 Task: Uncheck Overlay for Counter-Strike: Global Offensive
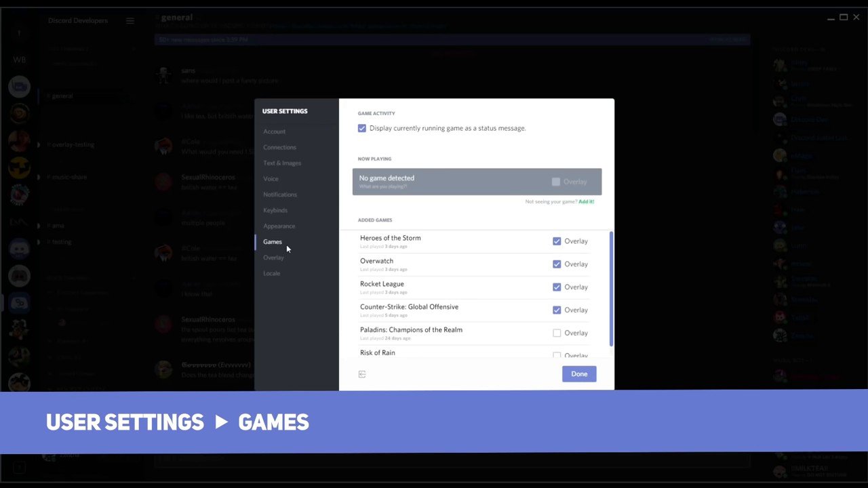[x=557, y=310]
